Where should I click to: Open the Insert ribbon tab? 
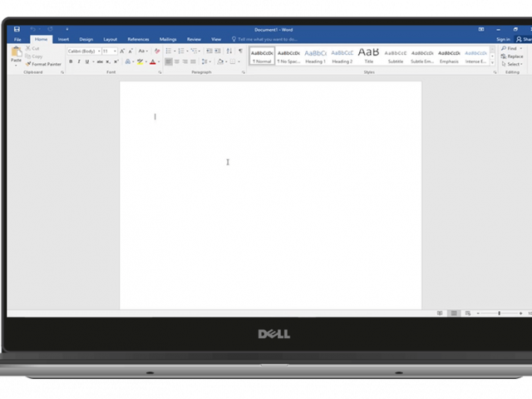[63, 39]
